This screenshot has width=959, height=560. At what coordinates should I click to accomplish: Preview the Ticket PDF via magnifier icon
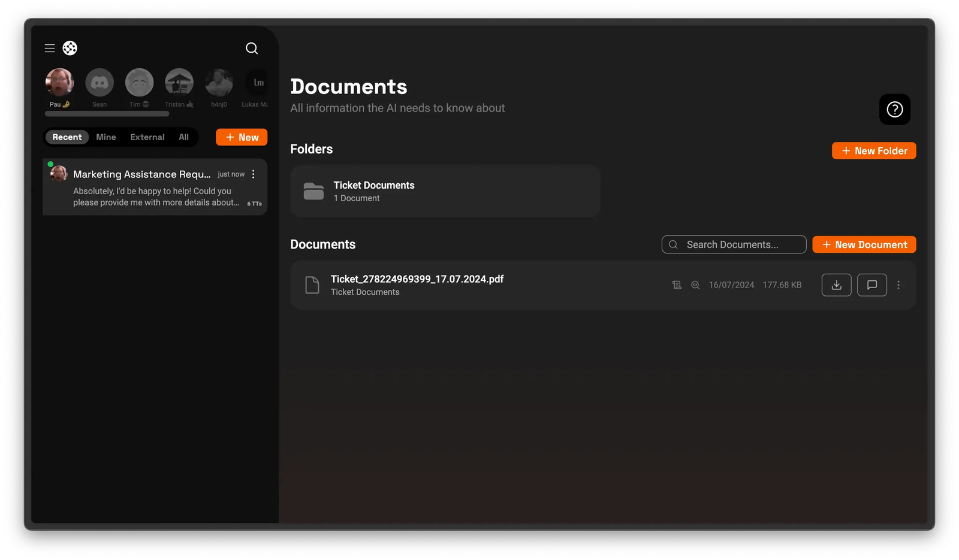[695, 285]
